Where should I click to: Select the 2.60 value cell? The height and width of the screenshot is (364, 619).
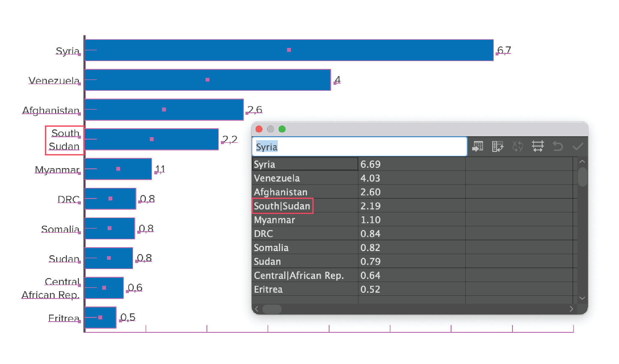[412, 192]
